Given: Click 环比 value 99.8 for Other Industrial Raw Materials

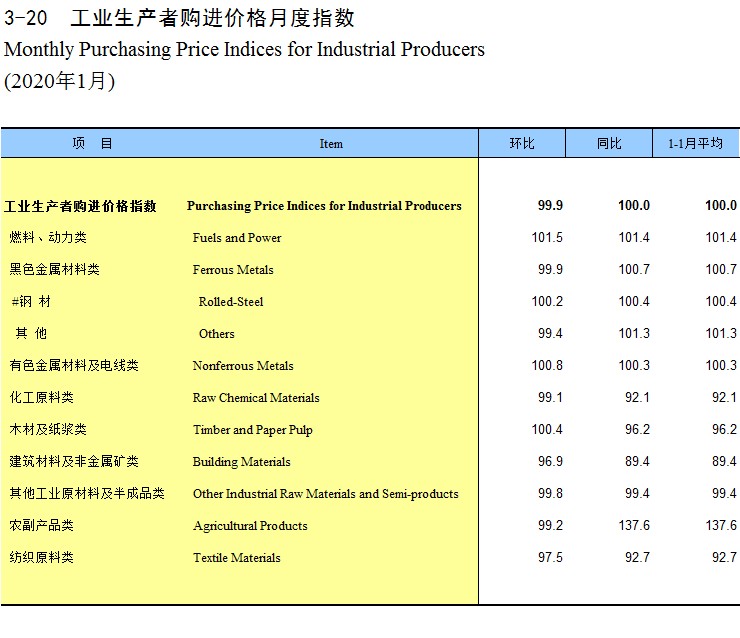Looking at the screenshot, I should (x=550, y=493).
